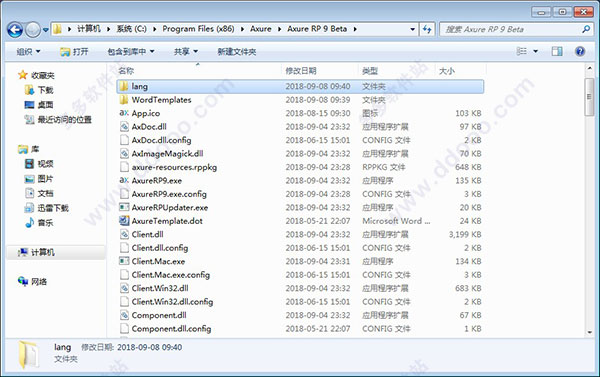Select the WordTemplates folder icon

coord(124,100)
